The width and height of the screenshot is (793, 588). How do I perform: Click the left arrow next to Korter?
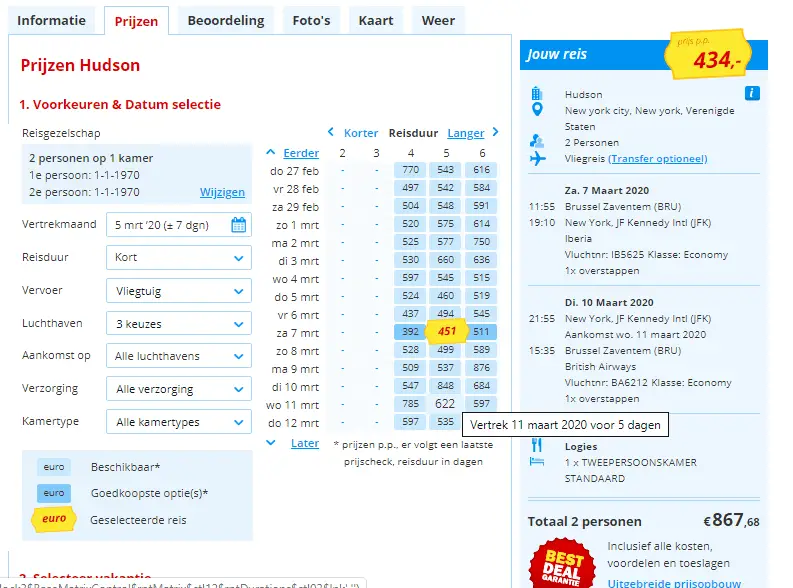click(x=331, y=132)
